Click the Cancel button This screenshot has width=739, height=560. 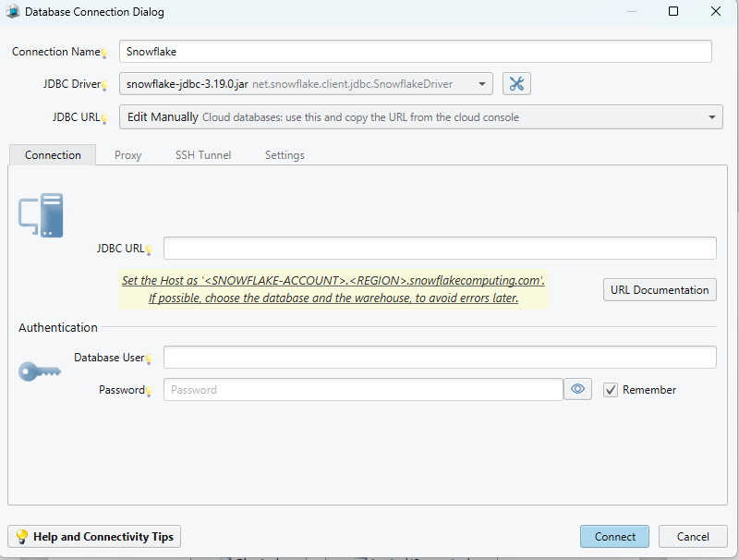(693, 536)
